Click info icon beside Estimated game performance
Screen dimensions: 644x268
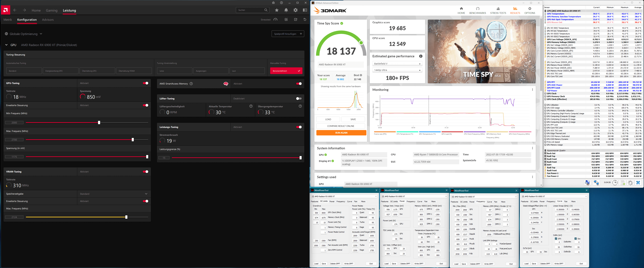click(x=421, y=56)
